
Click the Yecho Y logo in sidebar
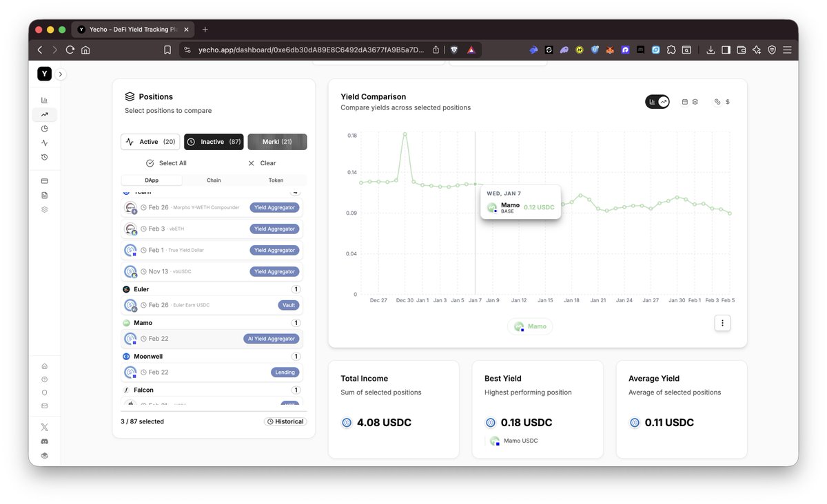(x=44, y=74)
